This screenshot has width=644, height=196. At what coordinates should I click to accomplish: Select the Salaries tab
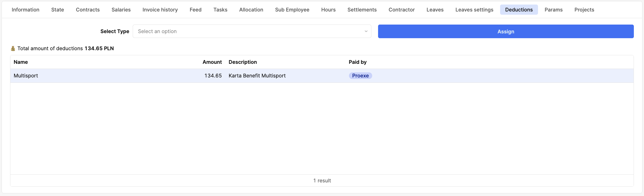pyautogui.click(x=121, y=10)
